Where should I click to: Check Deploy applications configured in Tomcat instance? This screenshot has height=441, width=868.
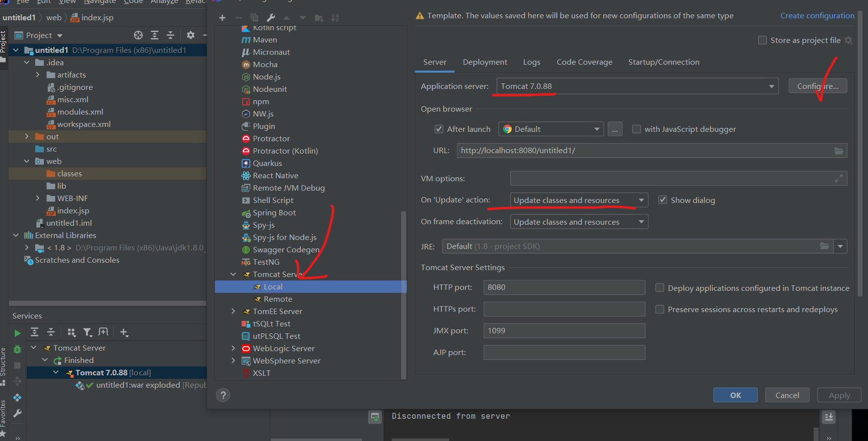(660, 288)
